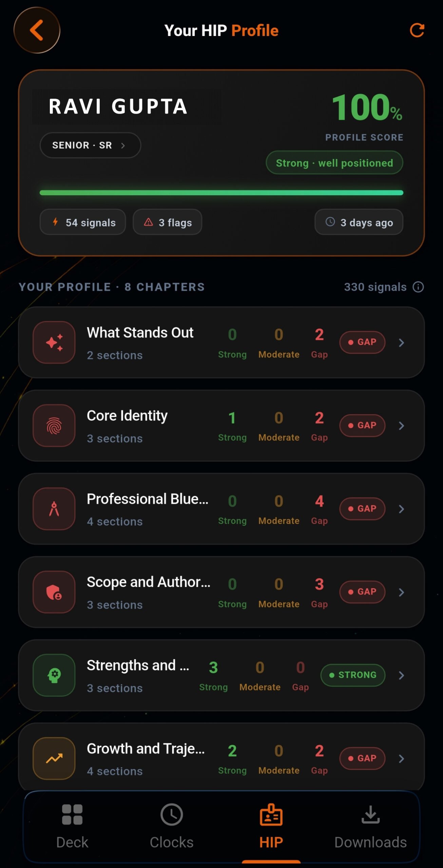Switch to the Deck tab

pos(72,826)
